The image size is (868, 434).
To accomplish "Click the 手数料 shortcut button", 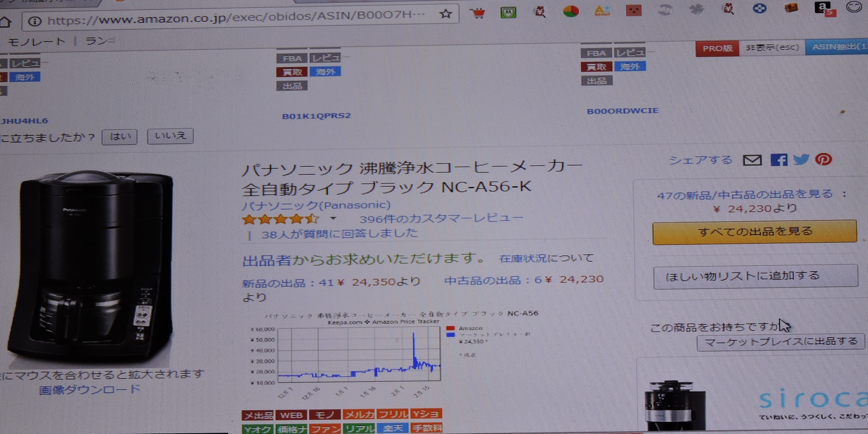I will click(426, 428).
